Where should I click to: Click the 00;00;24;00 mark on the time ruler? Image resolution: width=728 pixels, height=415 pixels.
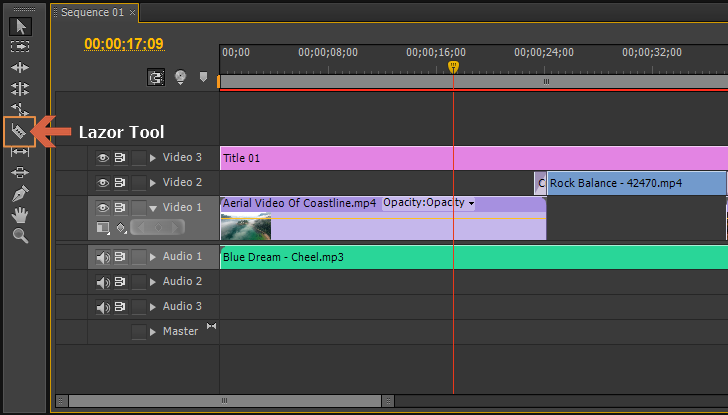544,52
